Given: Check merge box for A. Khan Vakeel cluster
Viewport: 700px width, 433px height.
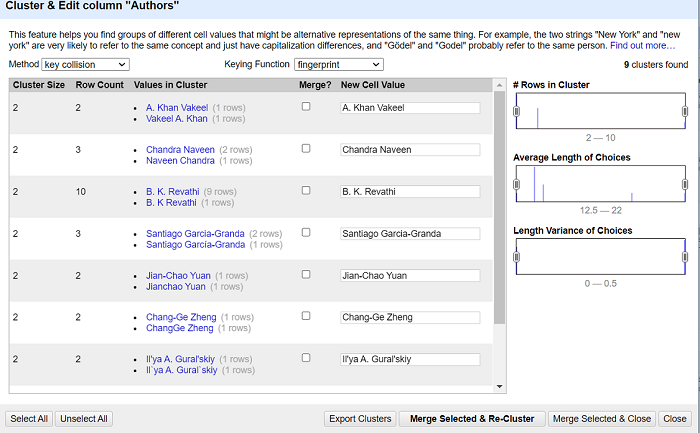Looking at the screenshot, I should pos(306,107).
